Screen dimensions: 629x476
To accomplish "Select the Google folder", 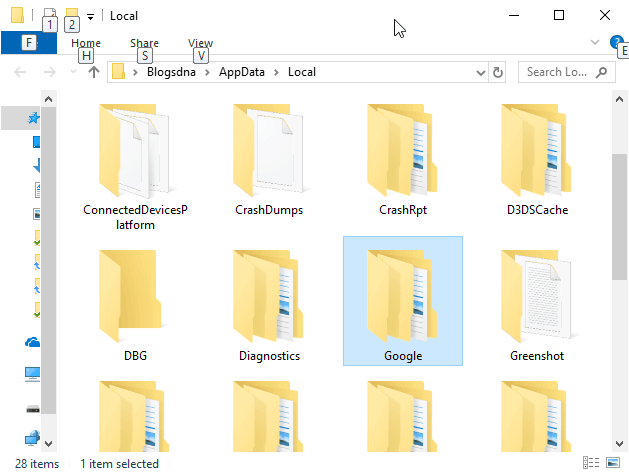I will (403, 301).
